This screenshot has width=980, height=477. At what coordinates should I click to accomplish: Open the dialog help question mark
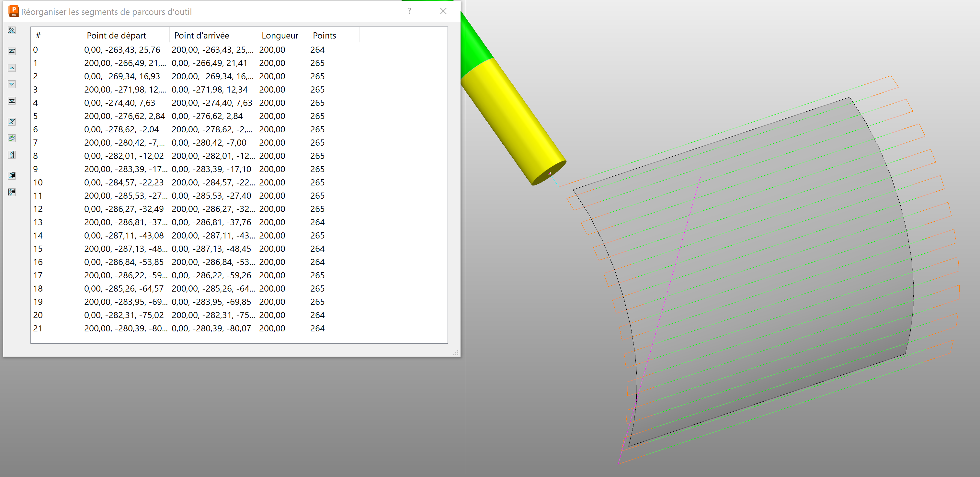[409, 11]
